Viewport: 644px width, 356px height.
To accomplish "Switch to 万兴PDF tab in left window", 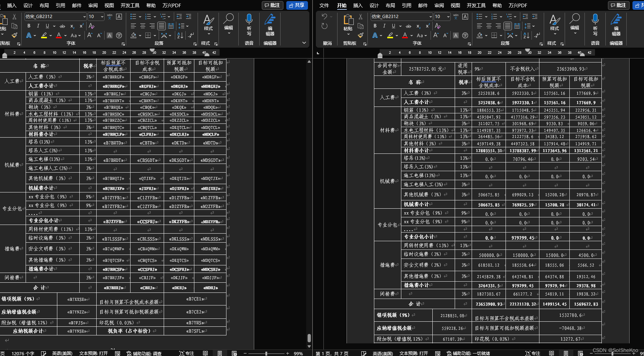I will pos(172,5).
